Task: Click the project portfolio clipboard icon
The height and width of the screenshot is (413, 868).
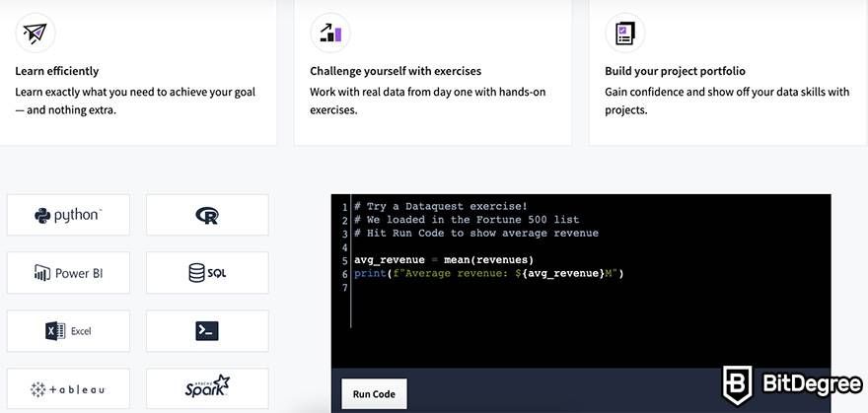Action: click(x=625, y=34)
